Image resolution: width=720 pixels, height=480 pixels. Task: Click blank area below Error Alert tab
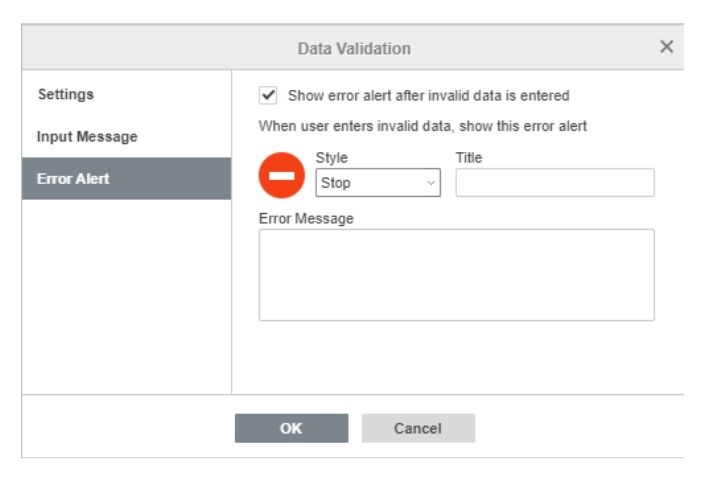click(x=126, y=296)
